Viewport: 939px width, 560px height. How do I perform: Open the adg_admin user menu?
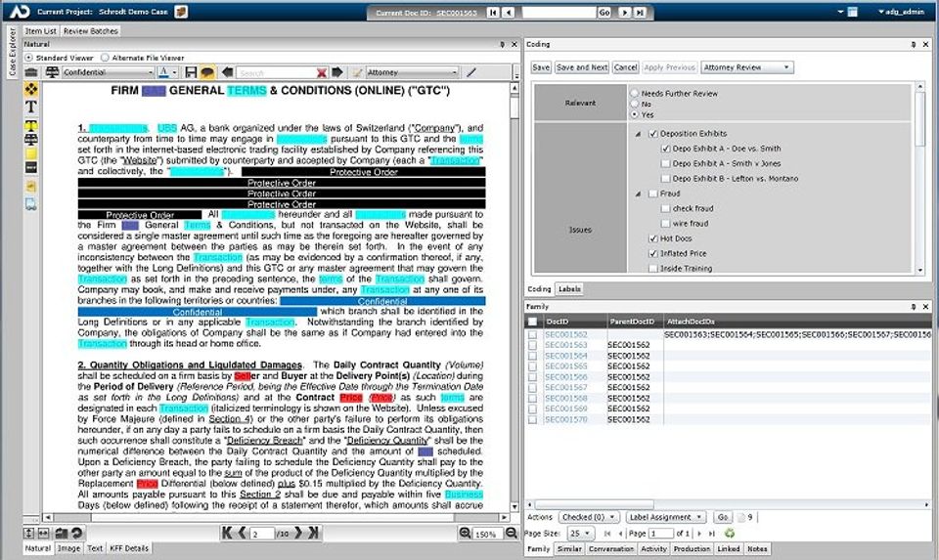pos(901,12)
